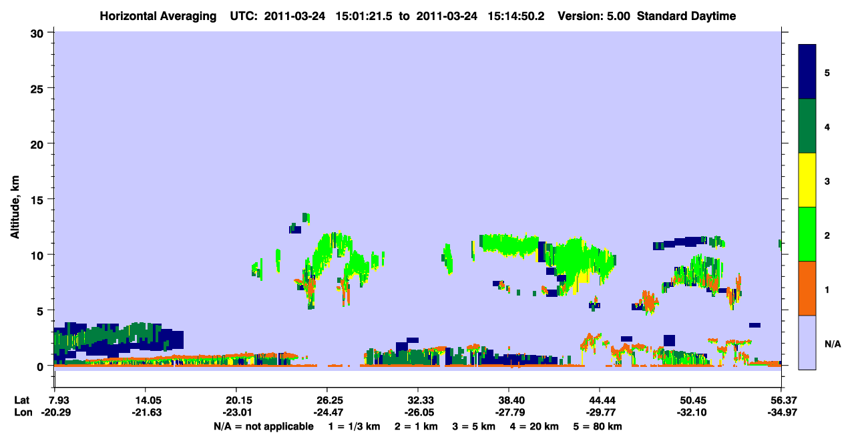Click 'Version: 5.00' in the title
Viewport: 868px width, 445px height.
pos(594,16)
